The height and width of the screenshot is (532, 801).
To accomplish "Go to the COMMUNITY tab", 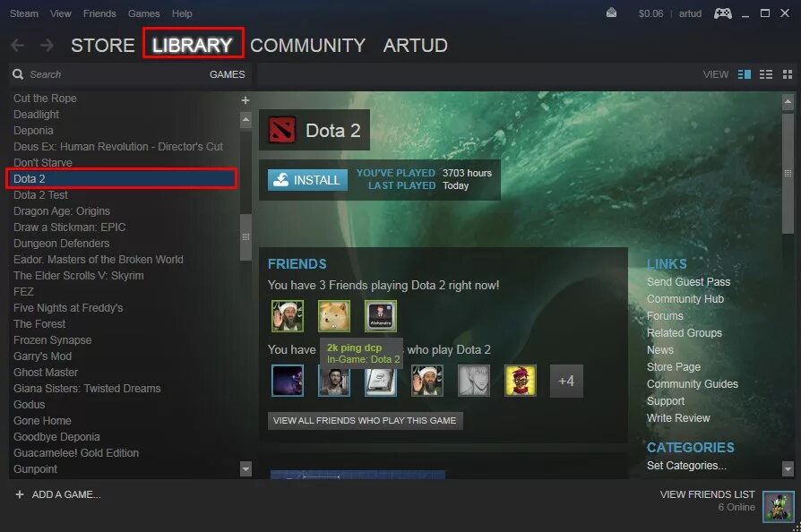I will [x=307, y=46].
